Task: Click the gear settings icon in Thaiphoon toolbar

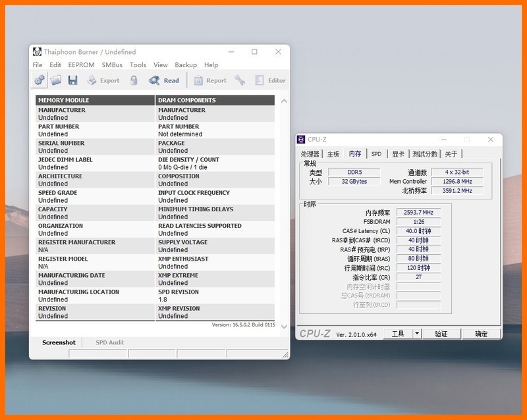Action: [40, 80]
